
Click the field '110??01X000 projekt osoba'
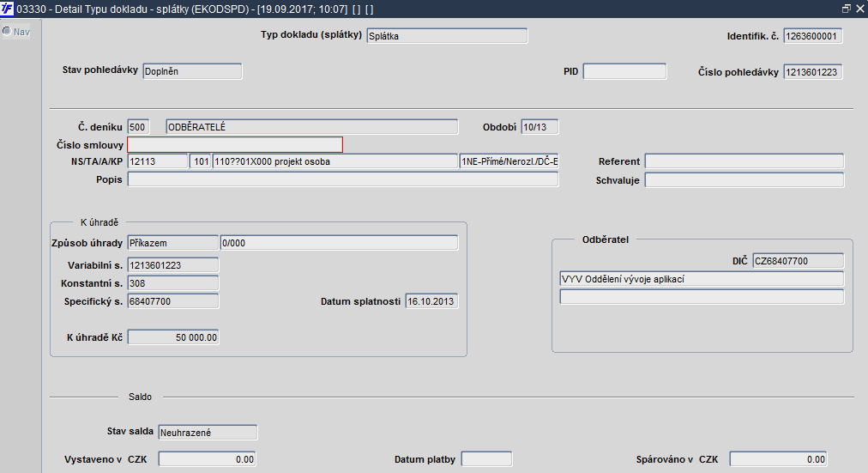pyautogui.click(x=335, y=161)
